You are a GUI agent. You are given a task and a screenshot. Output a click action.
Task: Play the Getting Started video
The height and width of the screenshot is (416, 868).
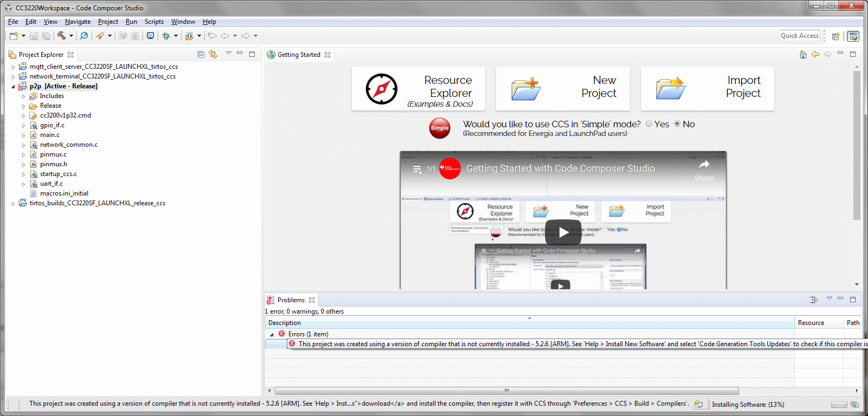tap(563, 232)
